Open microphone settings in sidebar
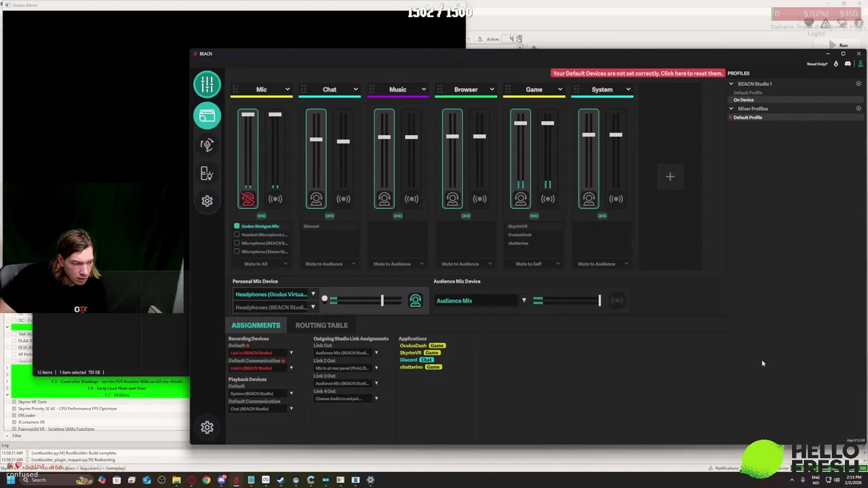Viewport: 868px width, 488px height. pos(207,144)
